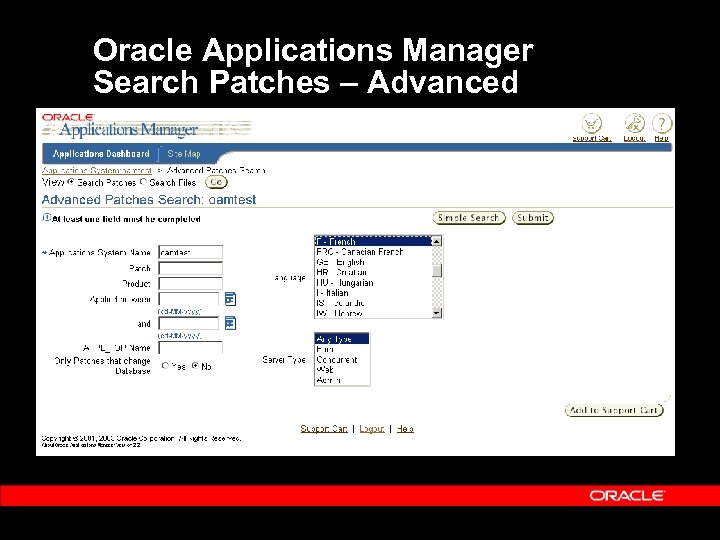Choose No for patches that change database
This screenshot has width=720, height=540.
pos(195,366)
